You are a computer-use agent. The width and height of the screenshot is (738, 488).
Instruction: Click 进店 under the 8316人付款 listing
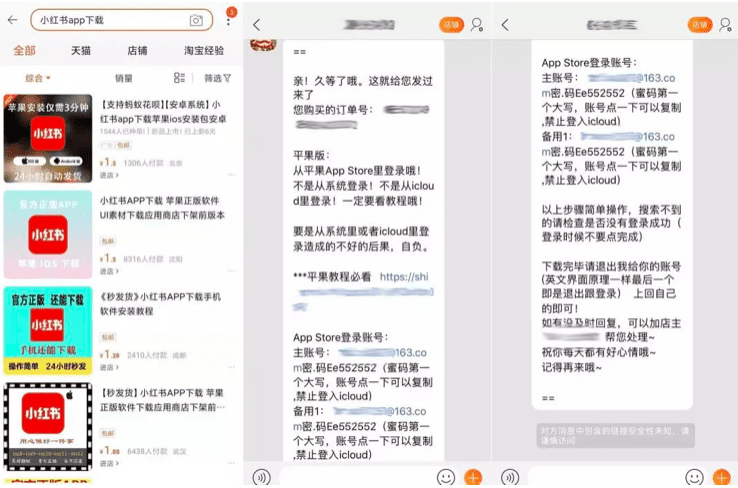(x=109, y=271)
